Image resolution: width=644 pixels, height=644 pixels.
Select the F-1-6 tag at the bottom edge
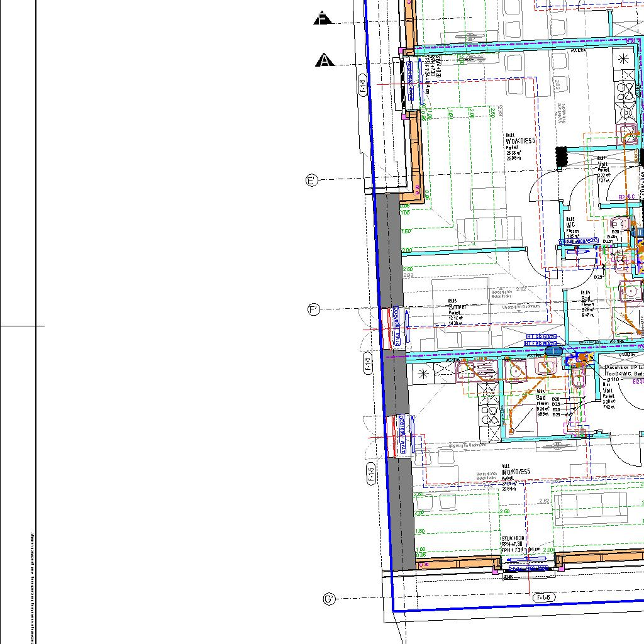pos(545,597)
